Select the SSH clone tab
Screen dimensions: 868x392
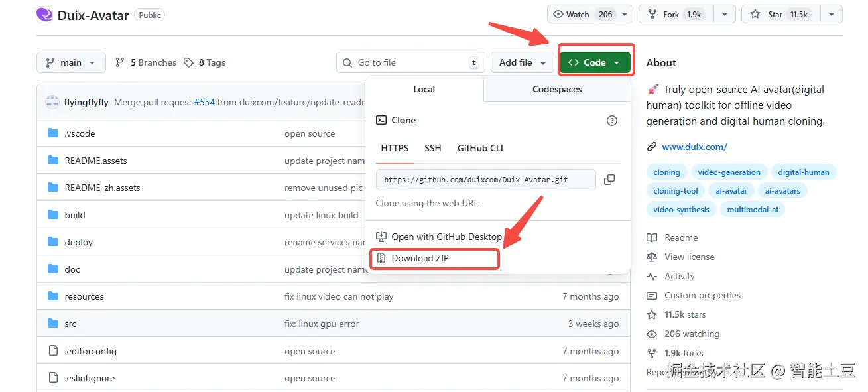[x=433, y=148]
